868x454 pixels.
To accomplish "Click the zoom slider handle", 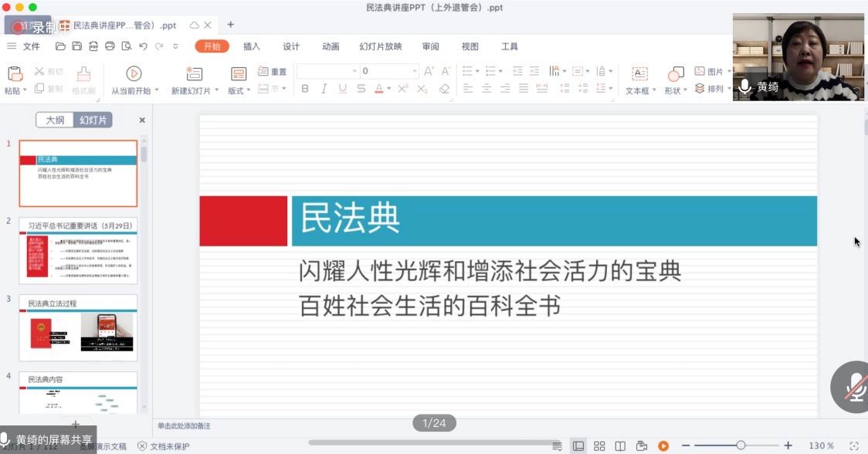I will tap(741, 446).
